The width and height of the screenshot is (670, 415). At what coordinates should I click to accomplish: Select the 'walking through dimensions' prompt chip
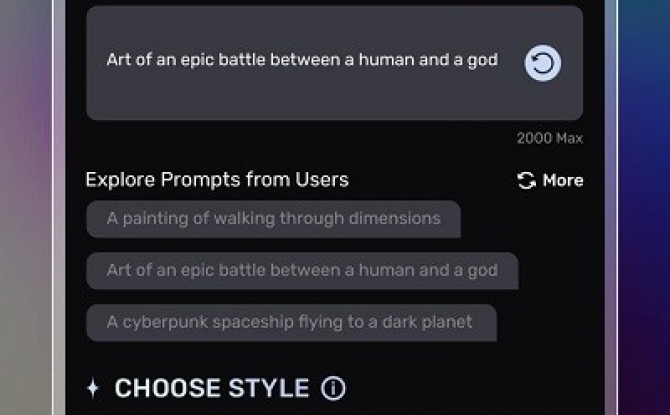273,219
